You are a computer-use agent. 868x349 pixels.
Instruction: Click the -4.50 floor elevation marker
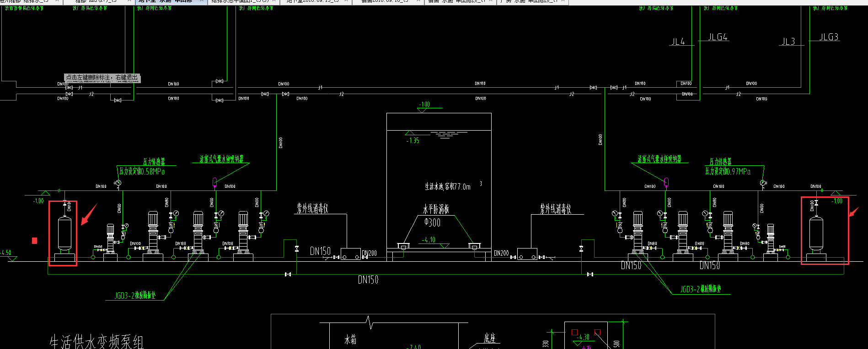pos(12,259)
